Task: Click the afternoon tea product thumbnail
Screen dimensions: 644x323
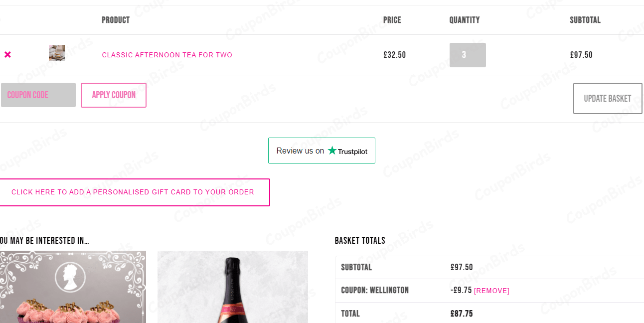Action: (56, 52)
